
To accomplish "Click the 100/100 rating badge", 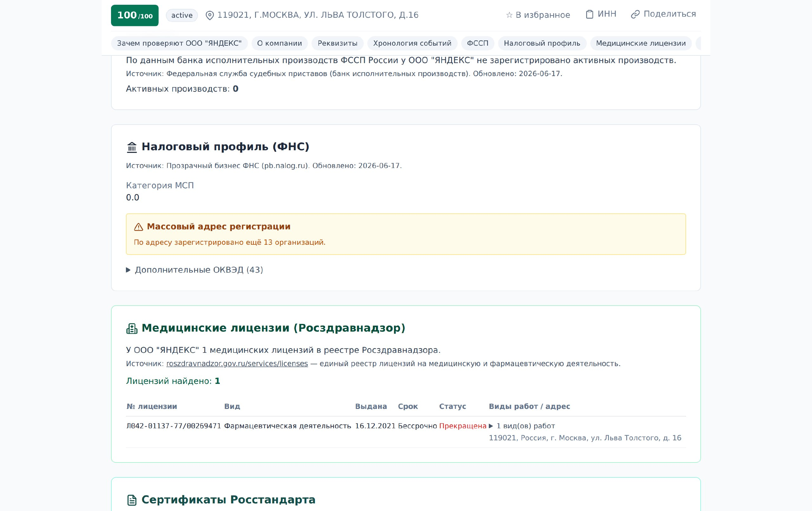I will [x=135, y=16].
